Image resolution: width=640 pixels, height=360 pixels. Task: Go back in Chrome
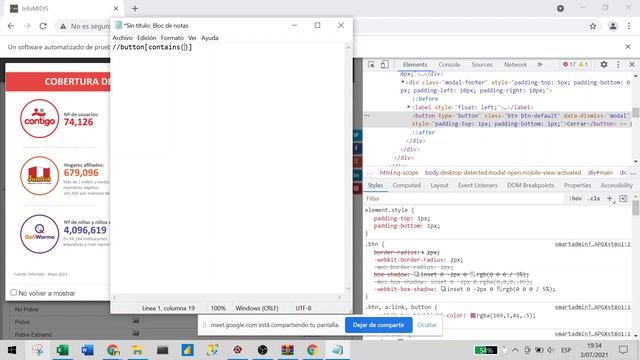click(x=11, y=26)
